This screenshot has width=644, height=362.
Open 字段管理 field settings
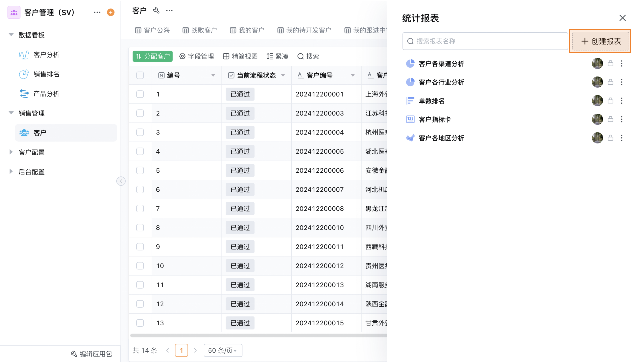(197, 56)
